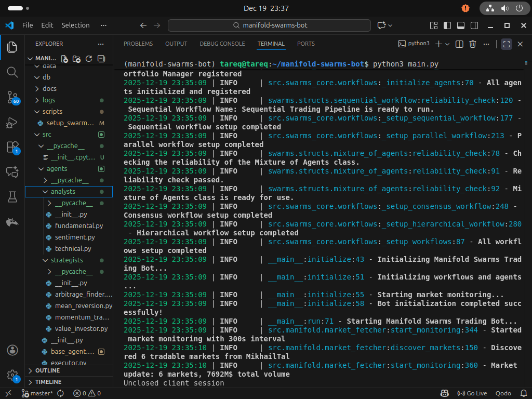Switch to the Output tab
Viewport: 532px width, 399px height.
[176, 44]
